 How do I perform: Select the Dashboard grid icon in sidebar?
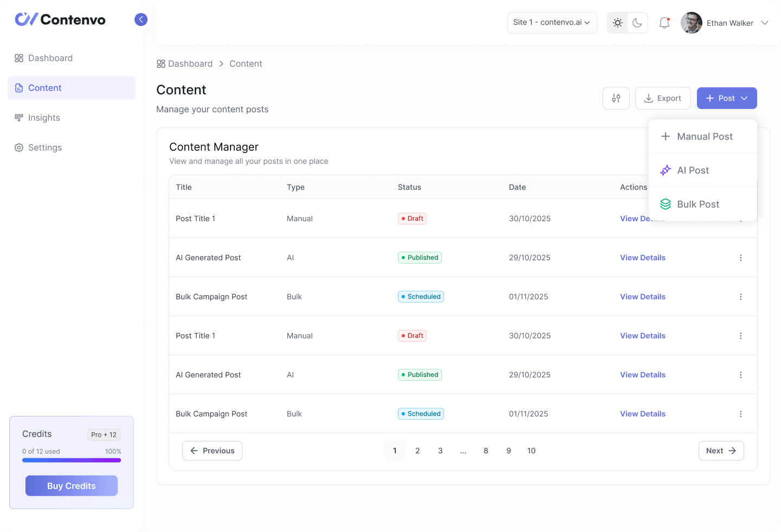18,57
